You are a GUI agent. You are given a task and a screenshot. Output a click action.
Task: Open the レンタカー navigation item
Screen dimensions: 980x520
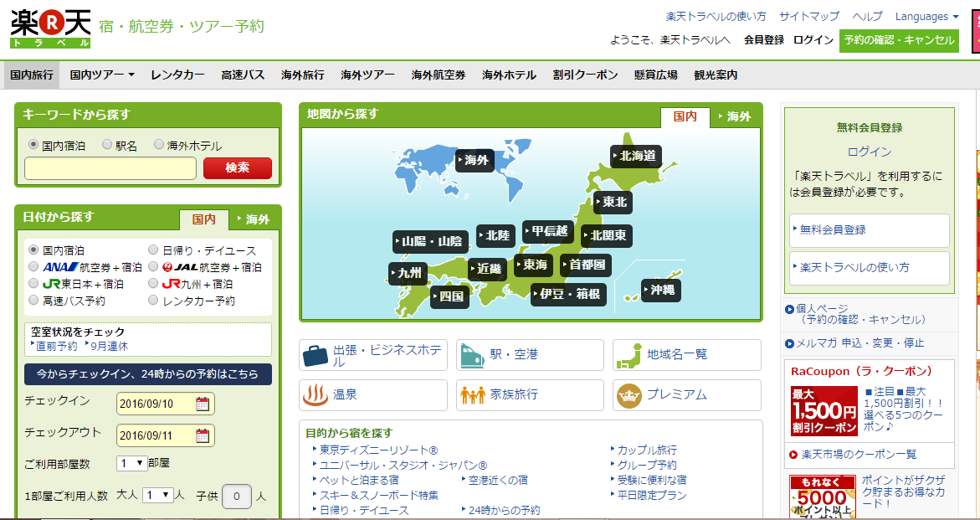(177, 75)
